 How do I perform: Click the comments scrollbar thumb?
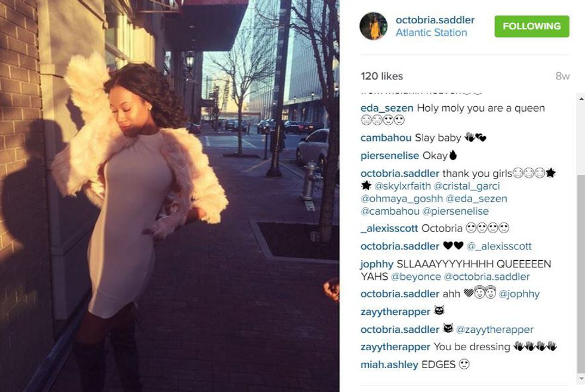pos(581,273)
